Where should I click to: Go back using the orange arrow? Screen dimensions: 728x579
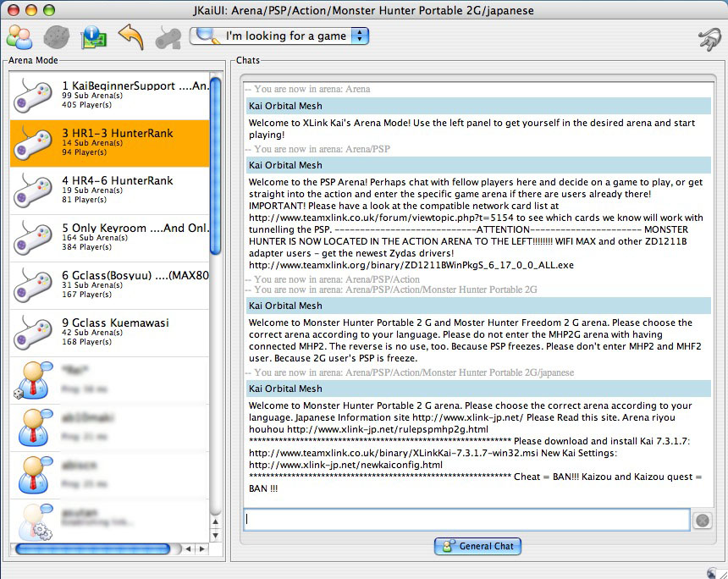tap(131, 37)
